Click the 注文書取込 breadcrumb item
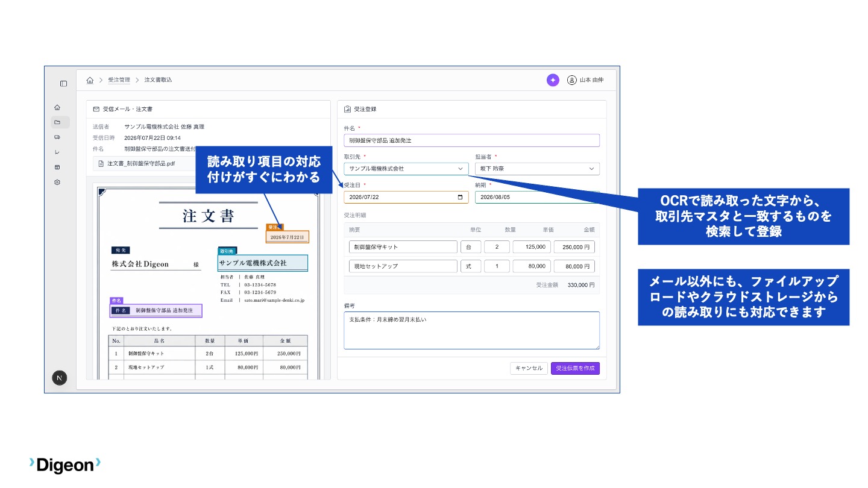 (158, 80)
